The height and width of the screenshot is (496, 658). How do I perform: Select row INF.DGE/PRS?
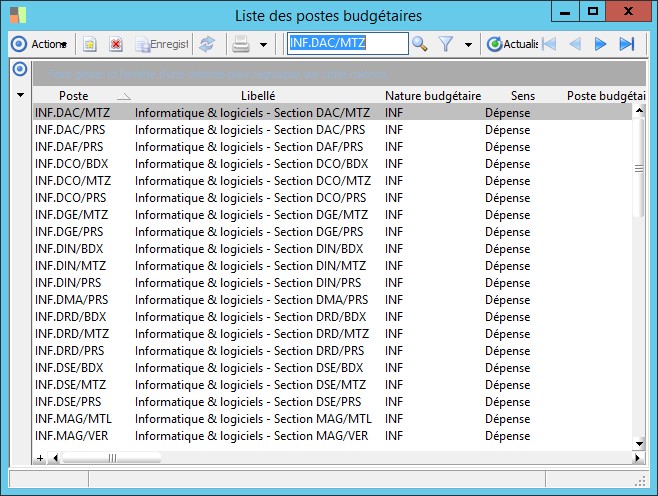[332, 232]
